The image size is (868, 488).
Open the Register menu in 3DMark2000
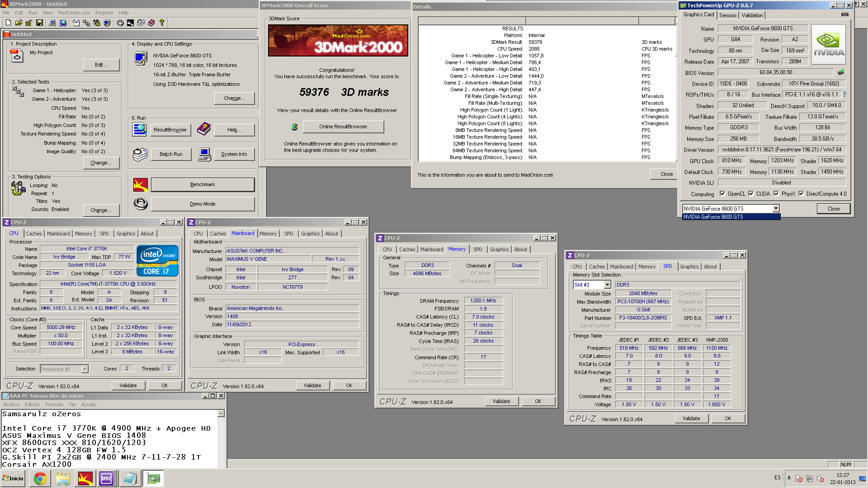[x=104, y=13]
